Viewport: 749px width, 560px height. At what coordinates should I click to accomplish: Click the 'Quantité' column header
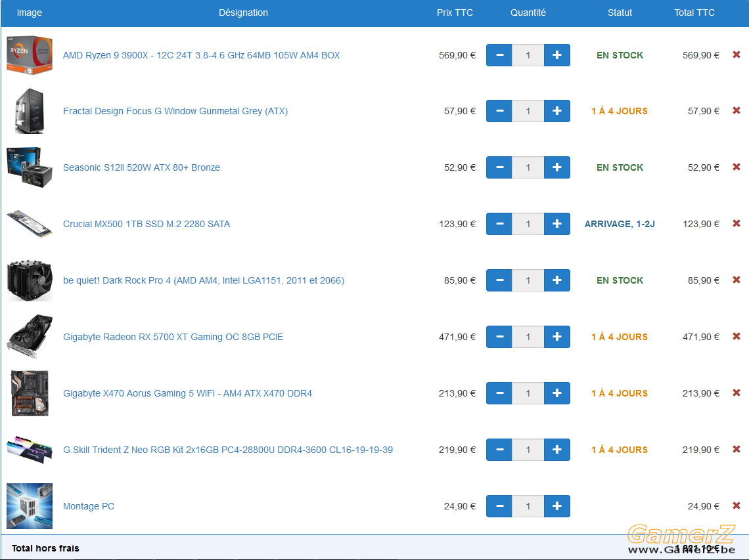click(528, 13)
